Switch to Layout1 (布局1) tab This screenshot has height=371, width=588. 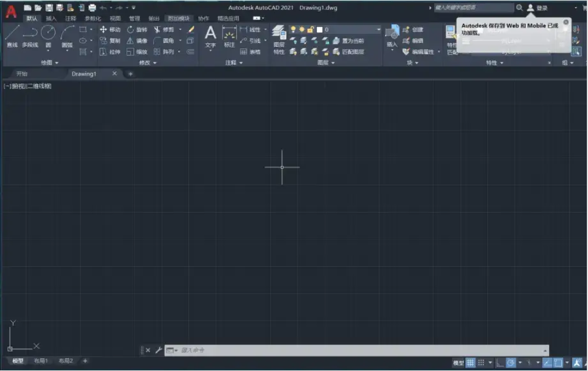point(41,361)
